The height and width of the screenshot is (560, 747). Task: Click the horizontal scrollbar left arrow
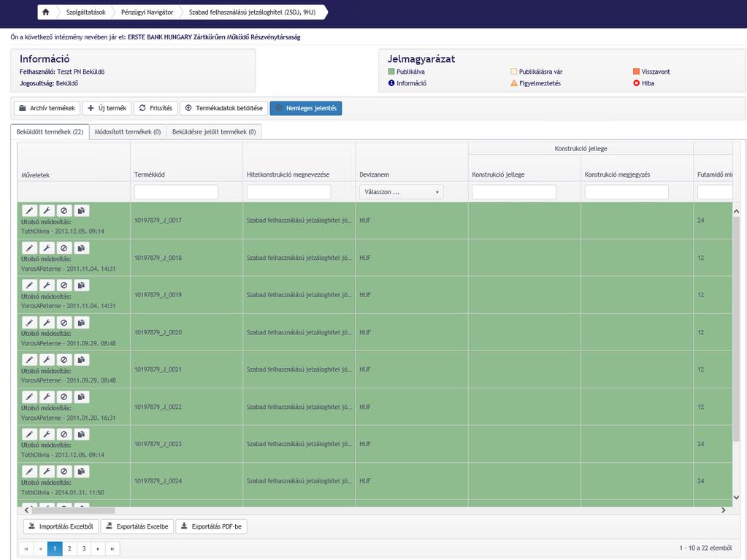coord(27,510)
